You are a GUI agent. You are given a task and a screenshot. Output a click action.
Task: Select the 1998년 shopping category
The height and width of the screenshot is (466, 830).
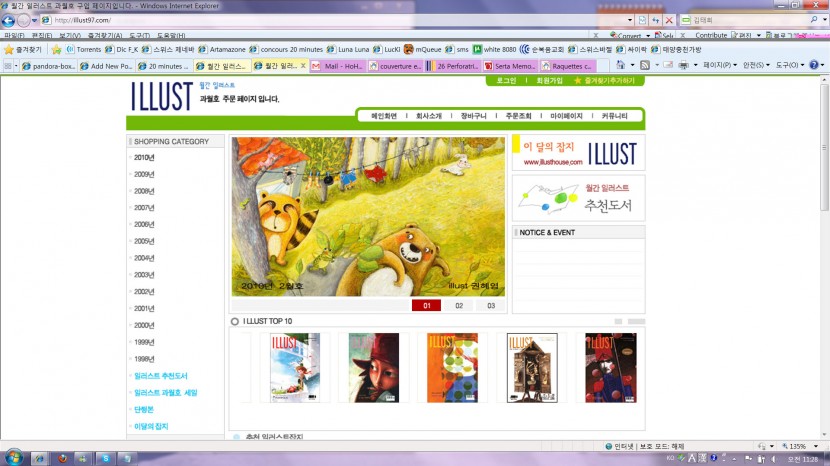(144, 359)
